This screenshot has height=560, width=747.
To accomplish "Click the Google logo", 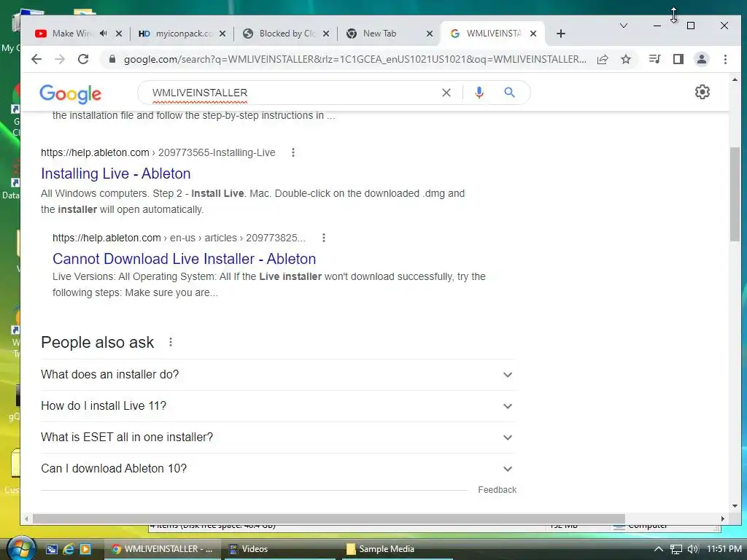I will tap(71, 94).
